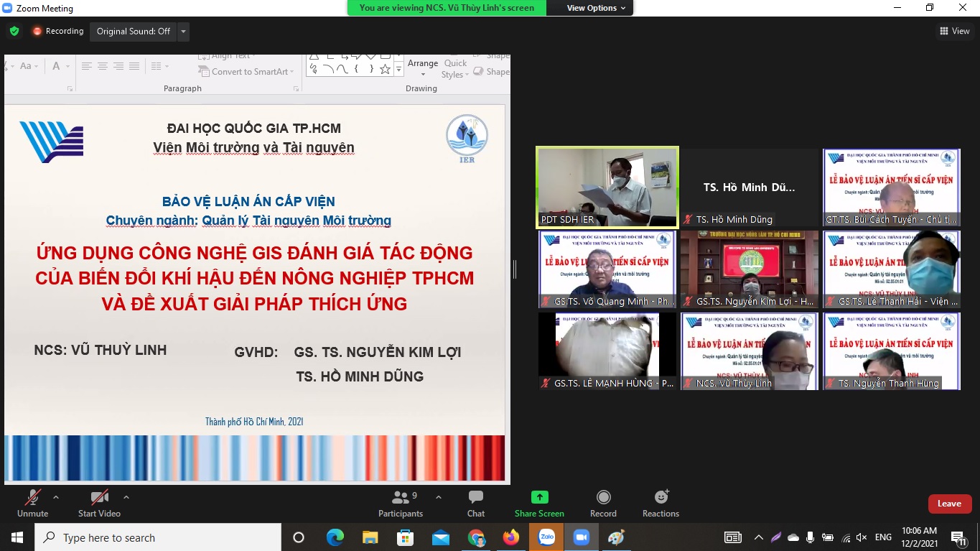Click the Windows search box
Screen dimensions: 980x551
pos(158,537)
